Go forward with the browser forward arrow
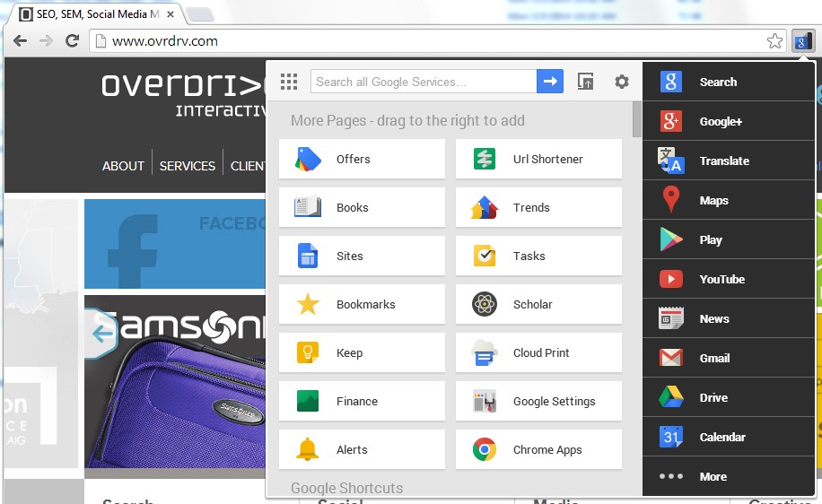The image size is (822, 504). tap(46, 41)
